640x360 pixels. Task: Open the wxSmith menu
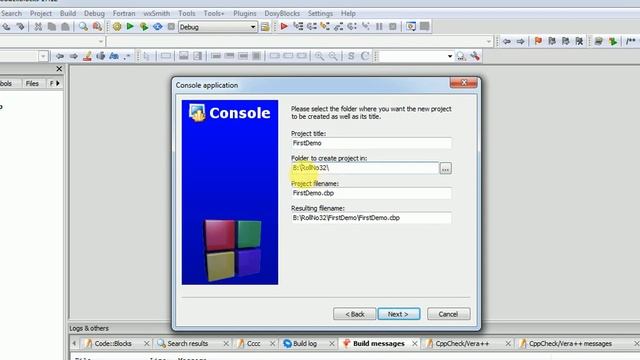click(156, 13)
